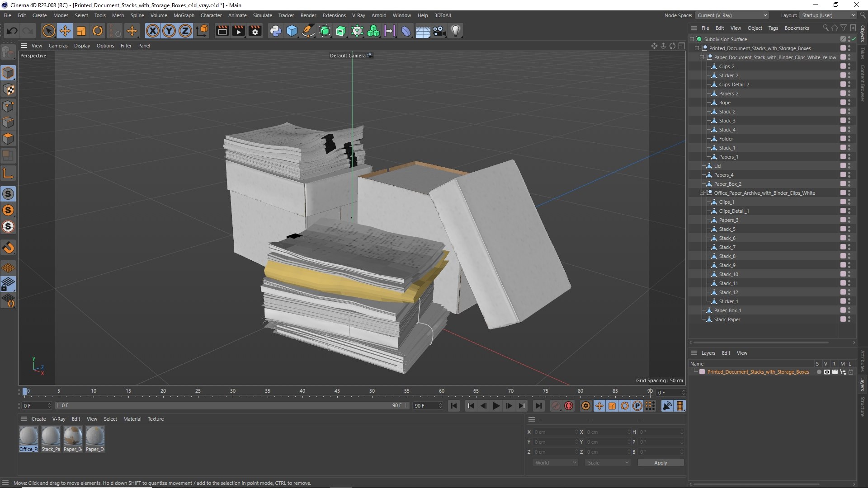Select the Office_P material swatch
Viewport: 868px width, 488px height.
click(x=28, y=439)
